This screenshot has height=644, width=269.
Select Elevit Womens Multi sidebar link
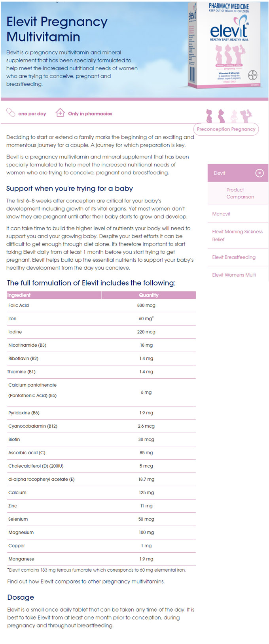[x=234, y=275]
